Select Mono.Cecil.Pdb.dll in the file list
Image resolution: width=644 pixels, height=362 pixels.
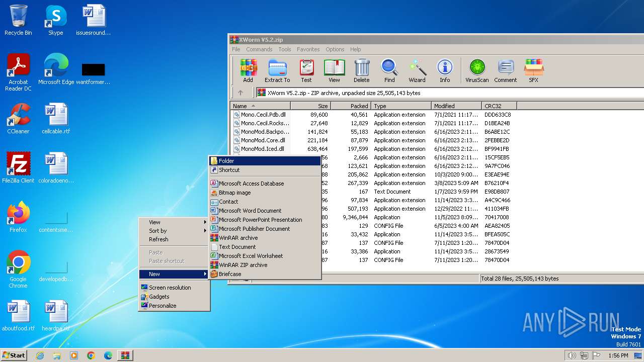pos(263,115)
